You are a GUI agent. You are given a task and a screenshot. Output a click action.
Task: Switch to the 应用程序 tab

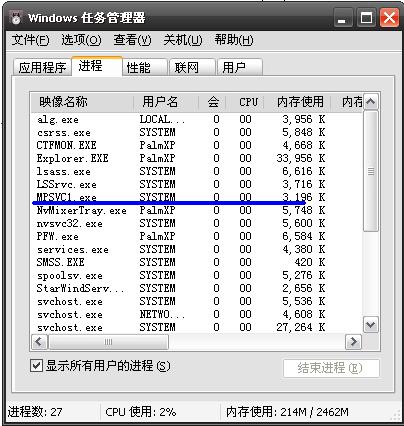tap(42, 68)
